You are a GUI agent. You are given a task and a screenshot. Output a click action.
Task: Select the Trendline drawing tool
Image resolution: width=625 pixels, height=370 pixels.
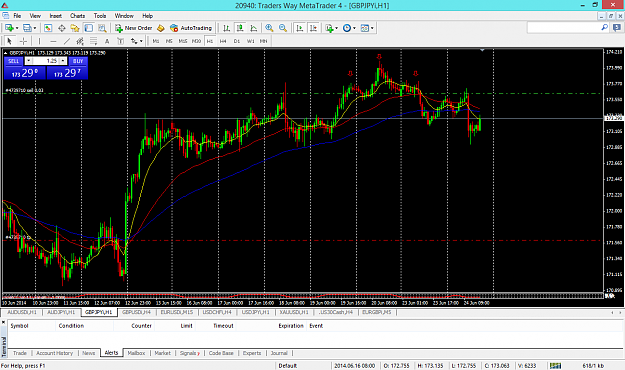point(67,41)
